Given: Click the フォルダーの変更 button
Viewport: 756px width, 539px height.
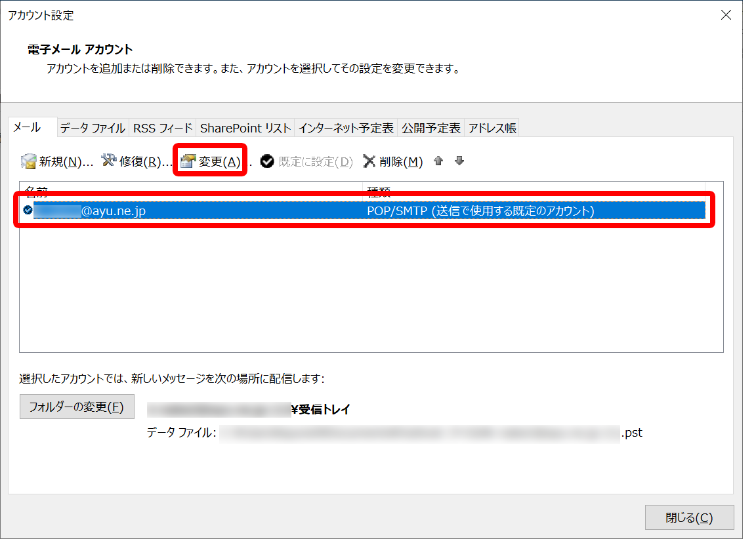Looking at the screenshot, I should pyautogui.click(x=77, y=407).
